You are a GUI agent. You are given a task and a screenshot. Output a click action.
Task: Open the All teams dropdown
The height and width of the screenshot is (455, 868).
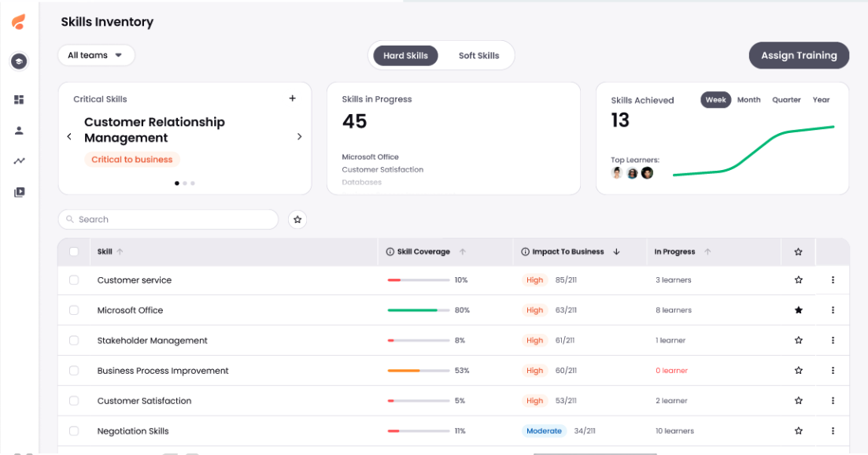coord(96,55)
